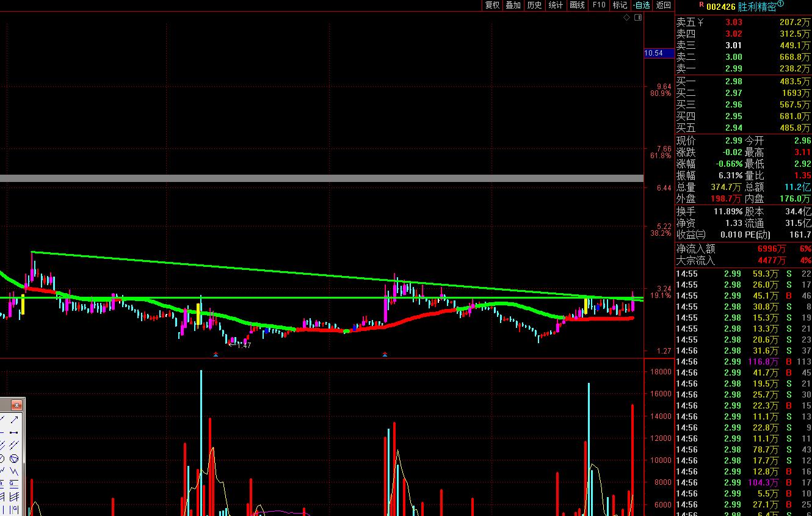Click the 净流入额 value 6996万
The width and height of the screenshot is (812, 516).
tap(772, 249)
